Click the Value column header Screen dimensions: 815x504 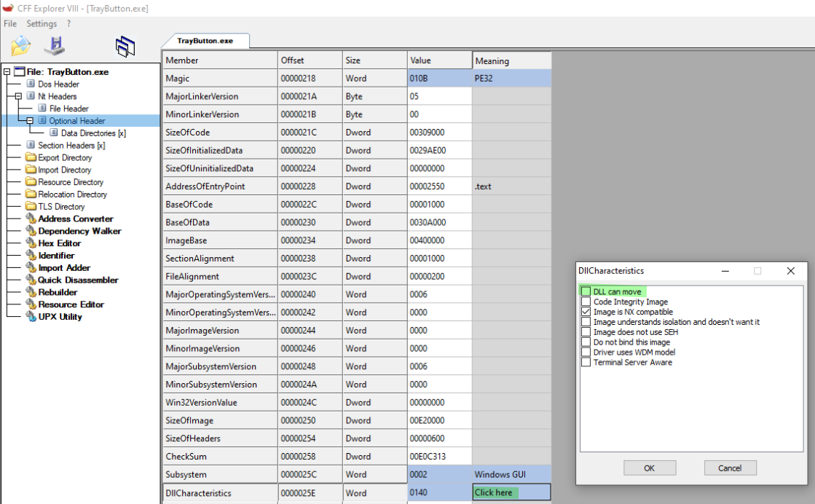pos(439,60)
